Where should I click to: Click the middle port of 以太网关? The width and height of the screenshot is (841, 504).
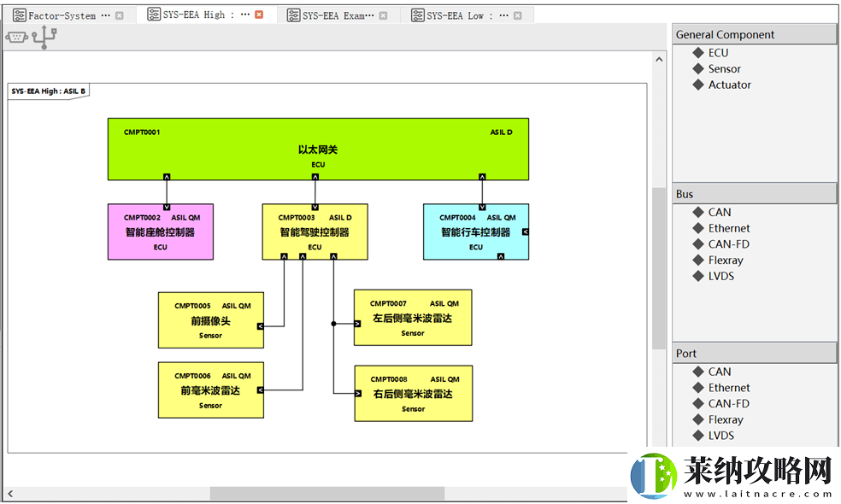tap(315, 177)
